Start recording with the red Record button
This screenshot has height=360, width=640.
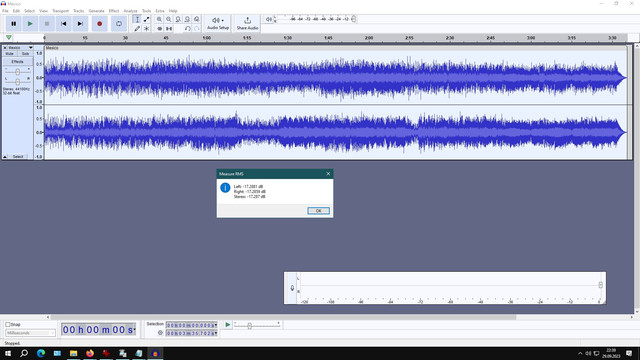[99, 24]
